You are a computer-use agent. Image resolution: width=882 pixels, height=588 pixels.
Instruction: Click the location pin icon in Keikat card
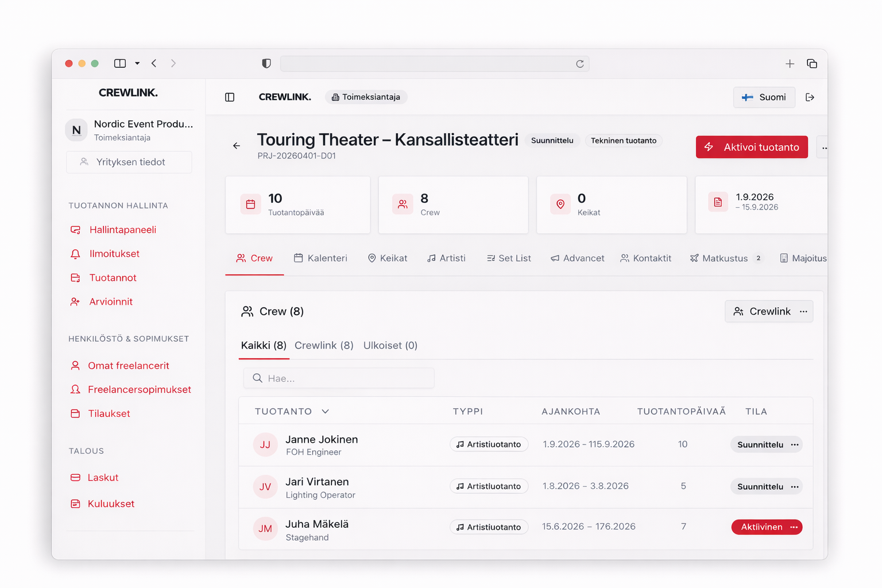[560, 204]
